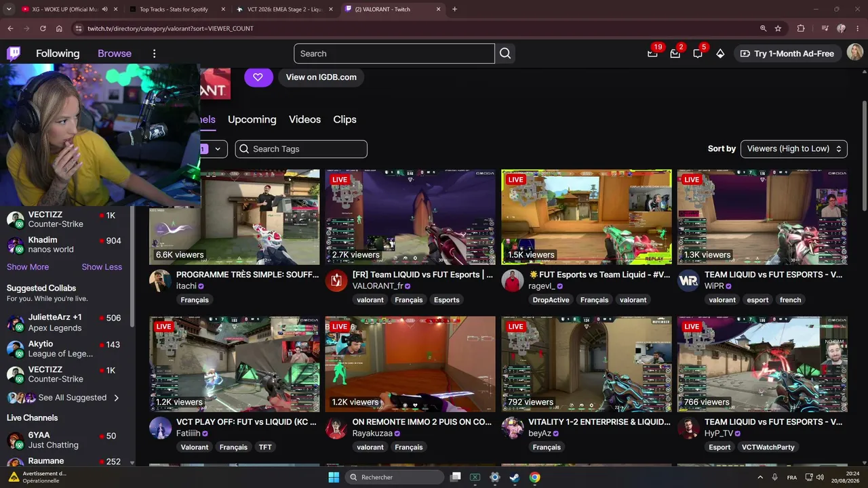Open Akytio League of Legends suggested collab
Viewport: 868px width, 488px height.
[x=64, y=348]
